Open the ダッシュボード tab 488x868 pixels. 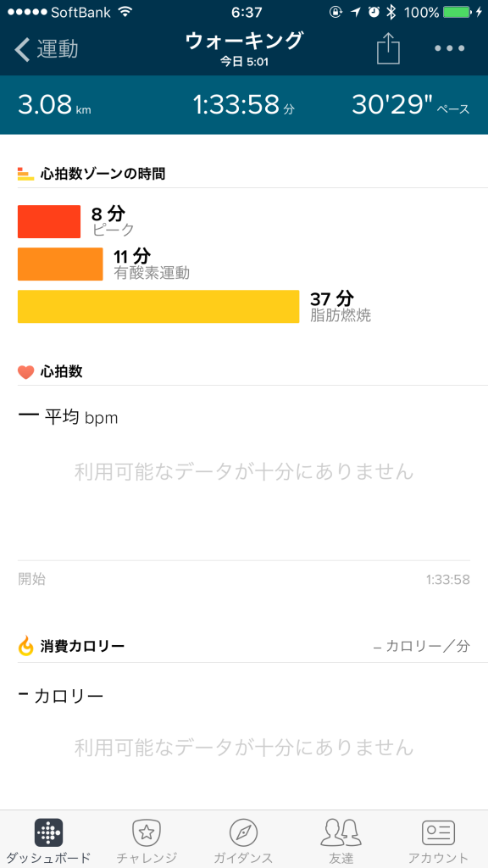(x=48, y=842)
